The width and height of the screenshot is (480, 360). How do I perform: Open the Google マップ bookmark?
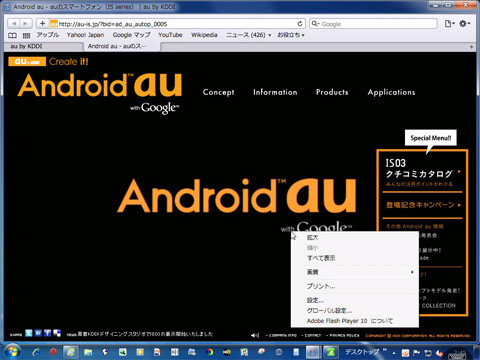(x=131, y=35)
